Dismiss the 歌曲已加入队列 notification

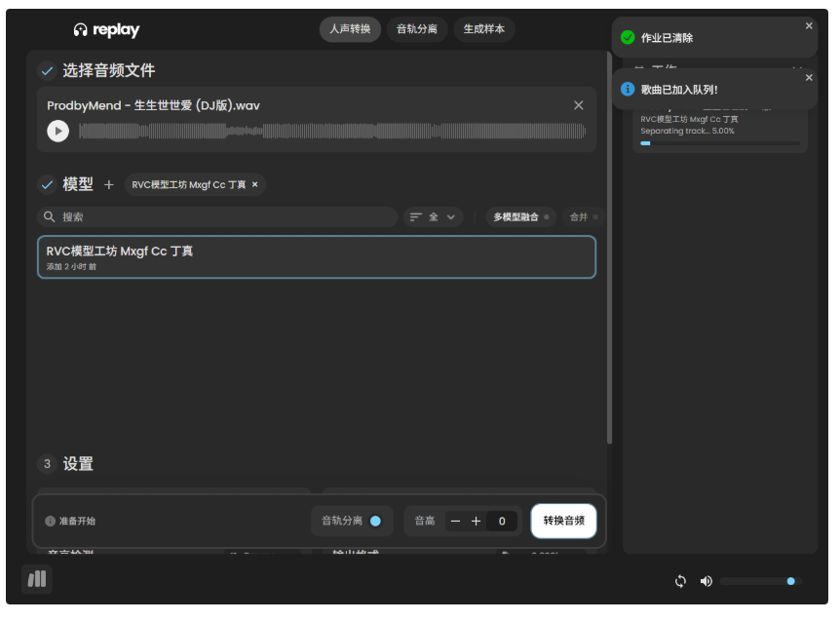pos(809,78)
